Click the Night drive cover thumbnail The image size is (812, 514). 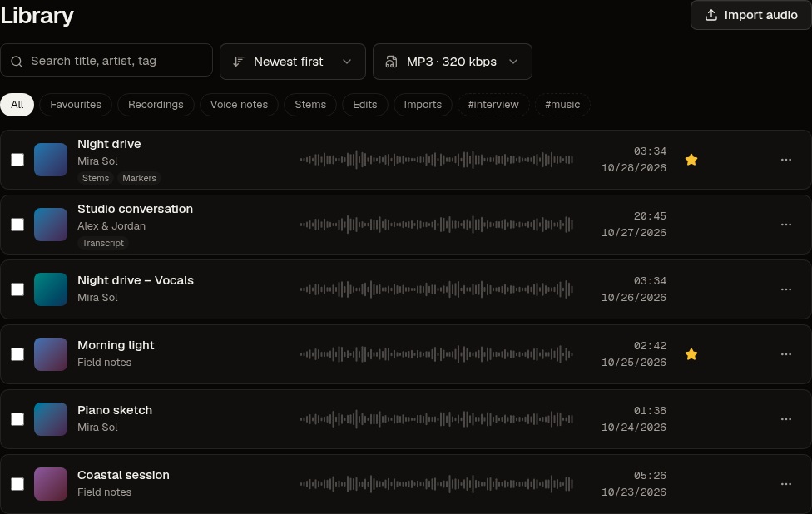pos(51,160)
